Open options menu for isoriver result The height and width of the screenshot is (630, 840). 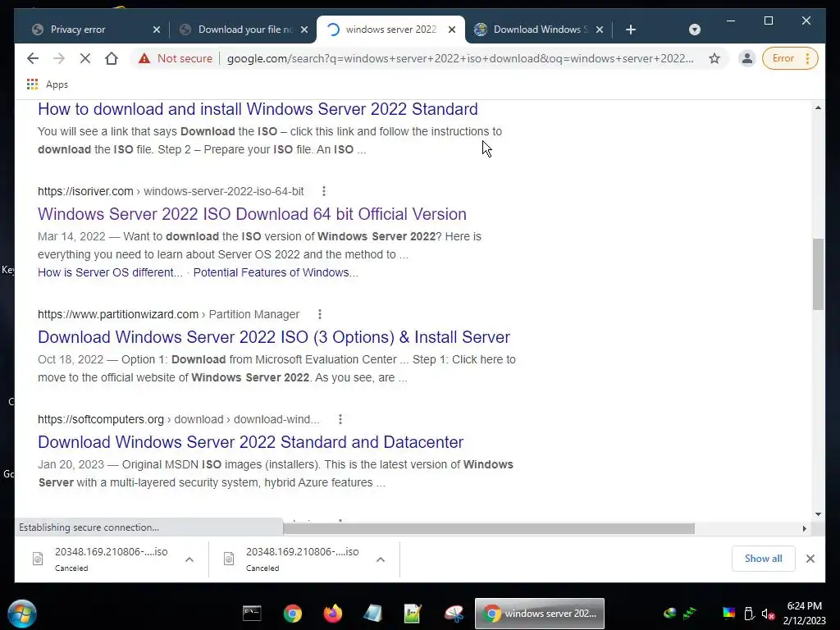(x=323, y=191)
